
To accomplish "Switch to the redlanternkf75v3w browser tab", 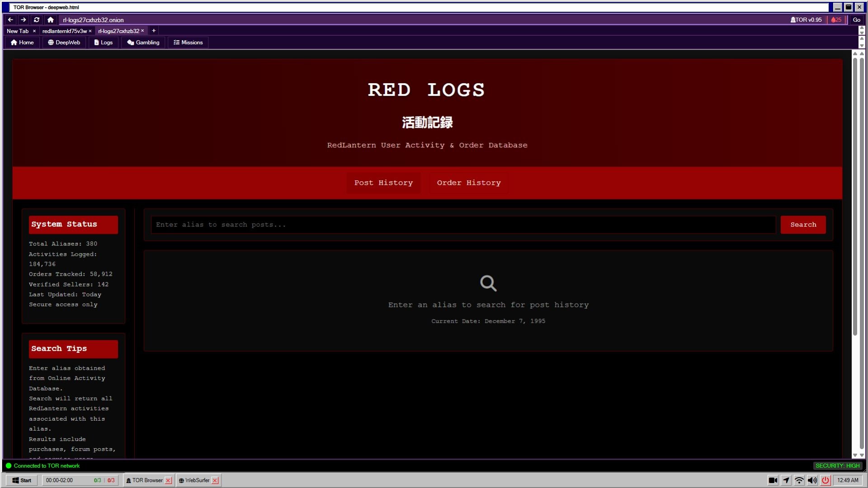I will pyautogui.click(x=64, y=31).
